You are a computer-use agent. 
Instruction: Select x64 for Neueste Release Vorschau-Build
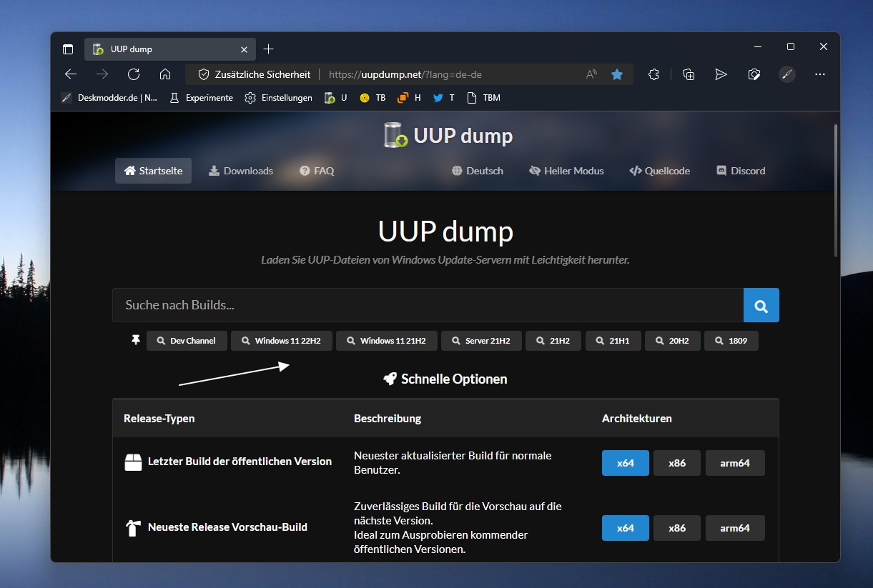[x=626, y=528]
